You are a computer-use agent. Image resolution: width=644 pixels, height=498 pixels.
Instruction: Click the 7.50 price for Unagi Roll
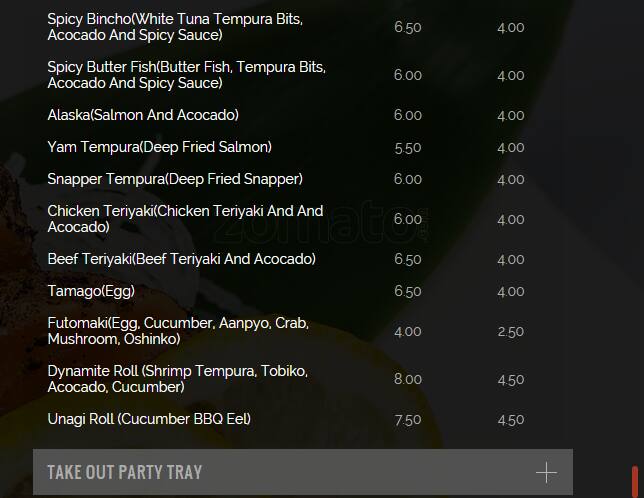point(408,420)
